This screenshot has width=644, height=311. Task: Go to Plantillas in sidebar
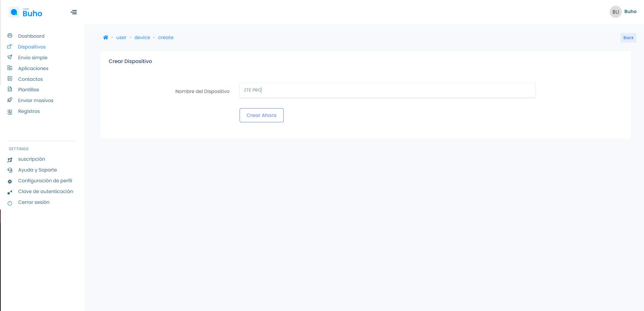(29, 90)
